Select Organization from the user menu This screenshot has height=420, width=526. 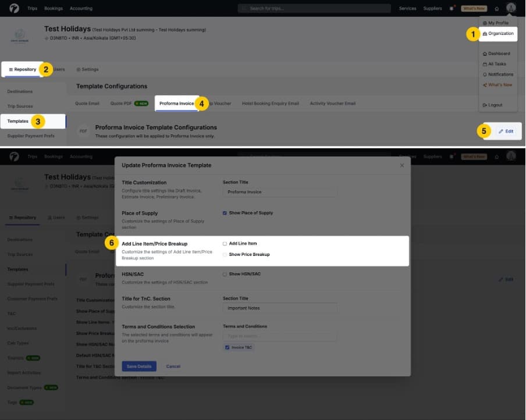(x=498, y=34)
